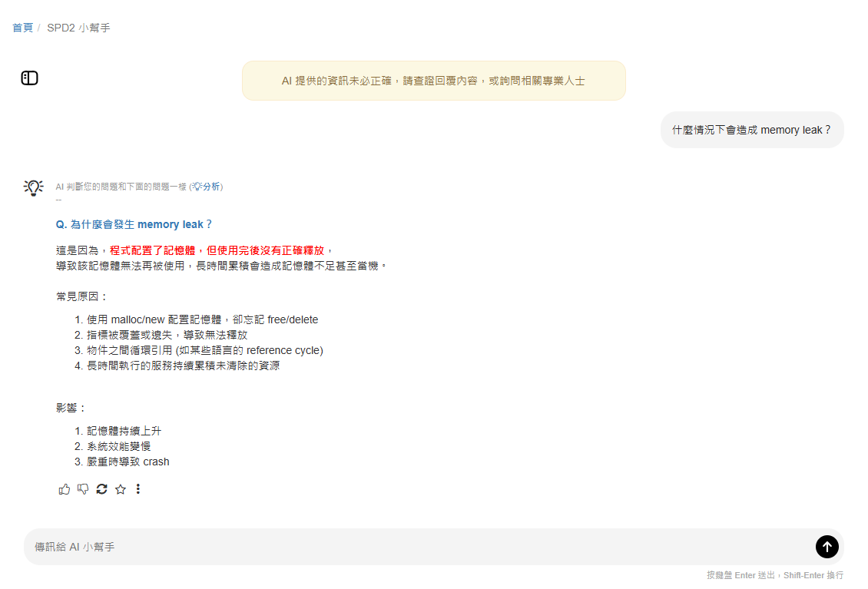
Task: Click the lightbulb AI avatar icon
Action: (x=33, y=187)
